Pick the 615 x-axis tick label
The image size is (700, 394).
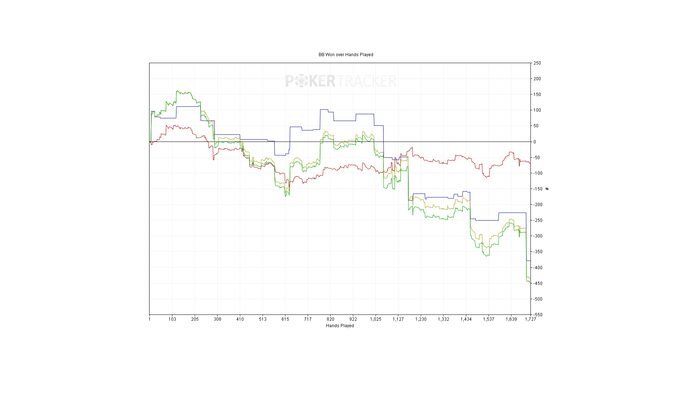(285, 319)
